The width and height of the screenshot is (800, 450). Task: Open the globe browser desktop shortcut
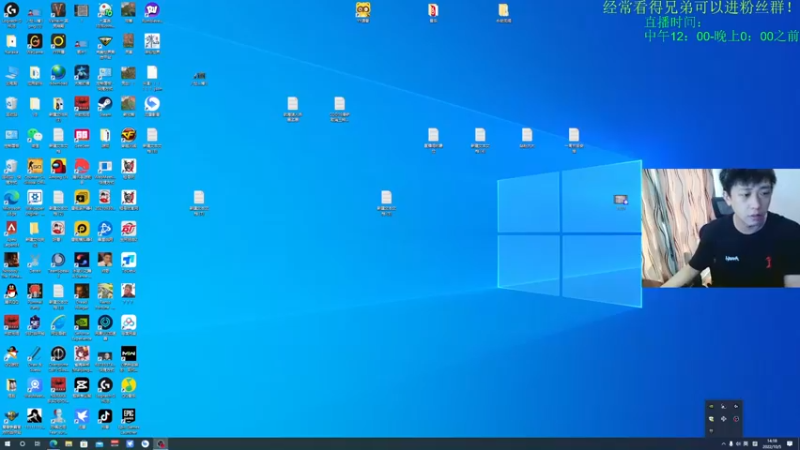point(58,73)
